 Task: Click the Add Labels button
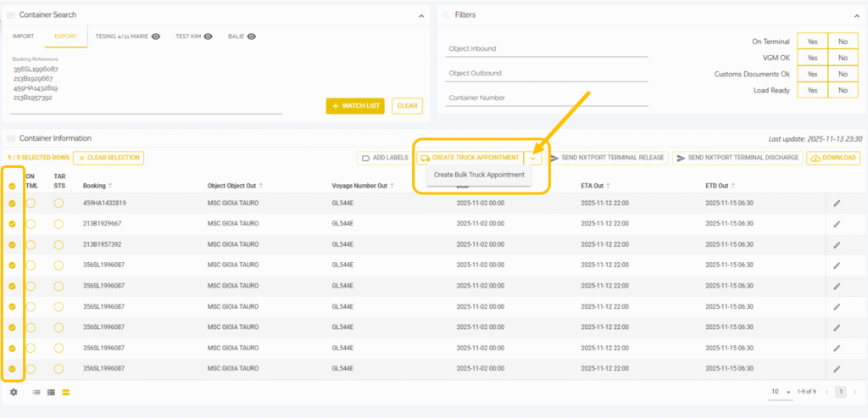click(385, 158)
